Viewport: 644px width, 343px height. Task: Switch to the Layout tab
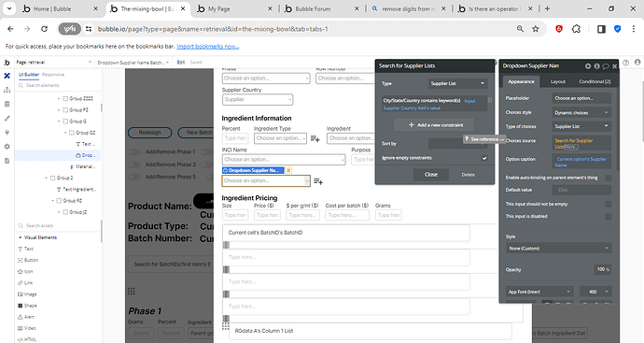tap(558, 81)
